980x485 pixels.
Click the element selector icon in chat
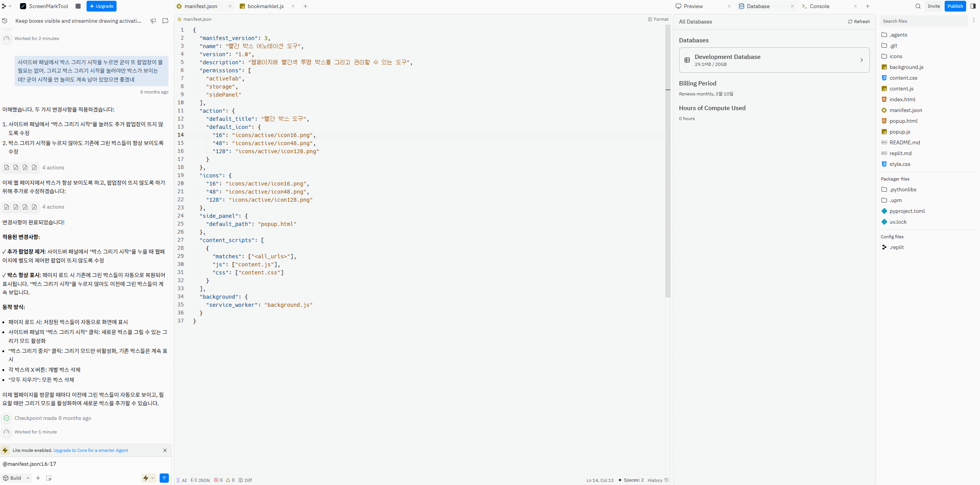49,478
